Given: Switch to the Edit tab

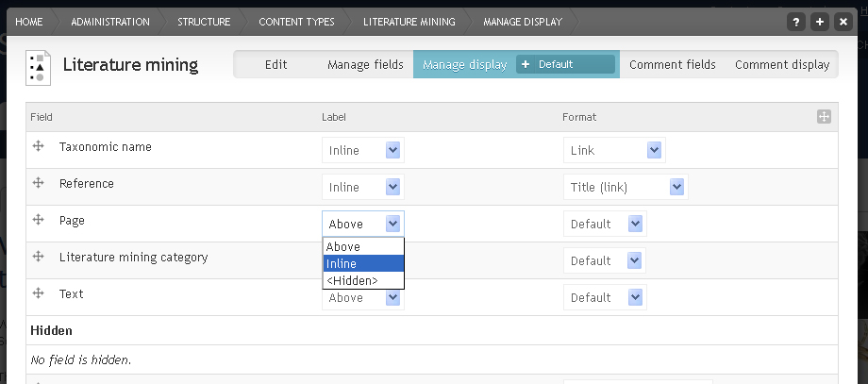Looking at the screenshot, I should pos(275,65).
